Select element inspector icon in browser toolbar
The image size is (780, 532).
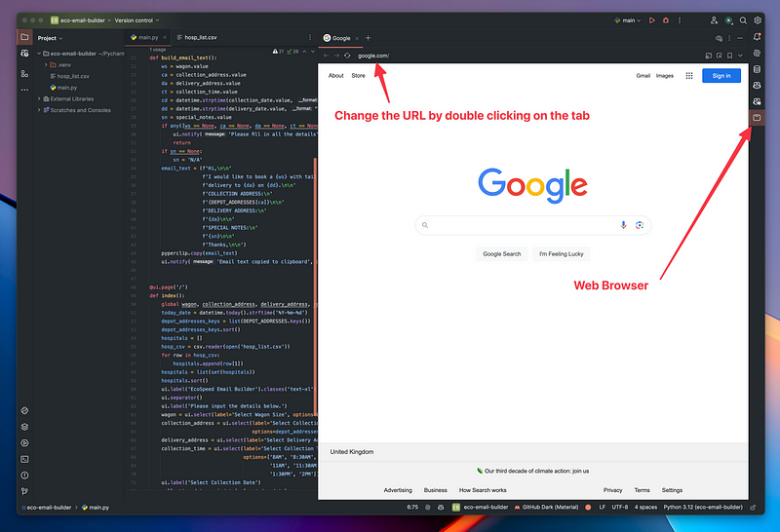tap(720, 56)
